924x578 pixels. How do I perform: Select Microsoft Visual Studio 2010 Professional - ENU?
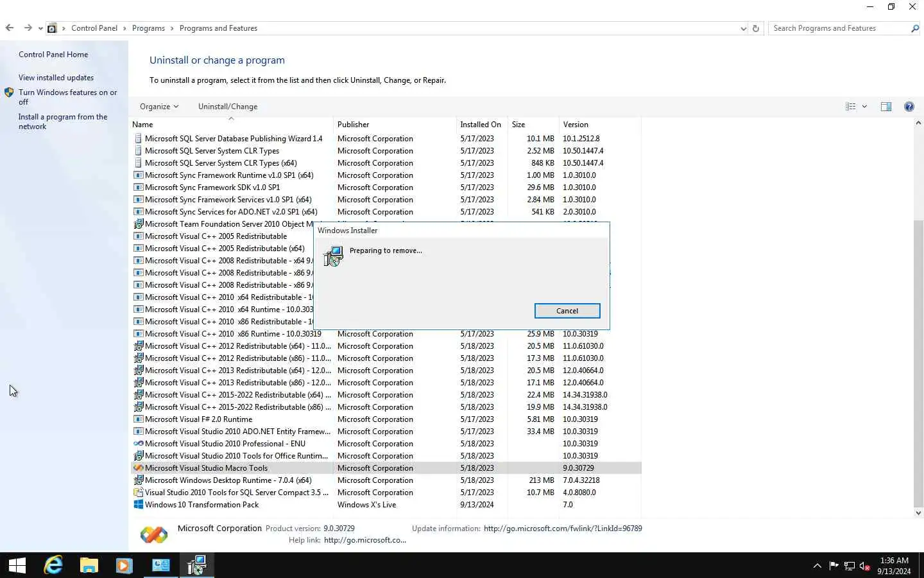[386, 444]
